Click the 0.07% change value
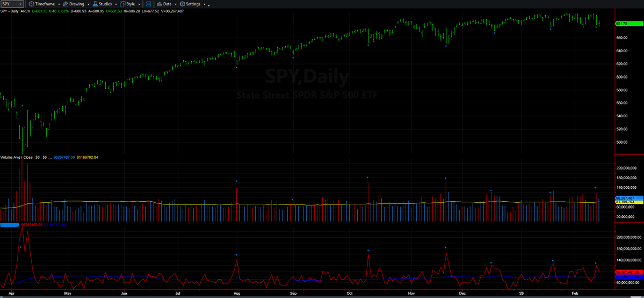 63,11
